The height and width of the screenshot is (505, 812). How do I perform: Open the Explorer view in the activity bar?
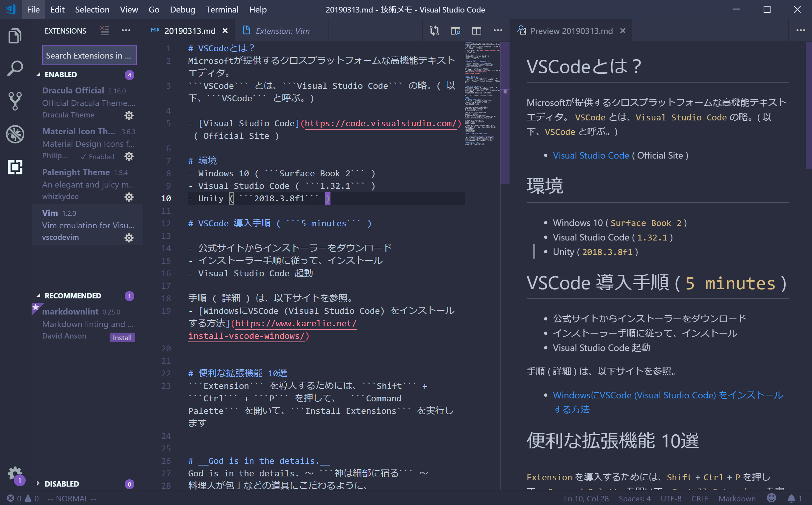click(15, 36)
